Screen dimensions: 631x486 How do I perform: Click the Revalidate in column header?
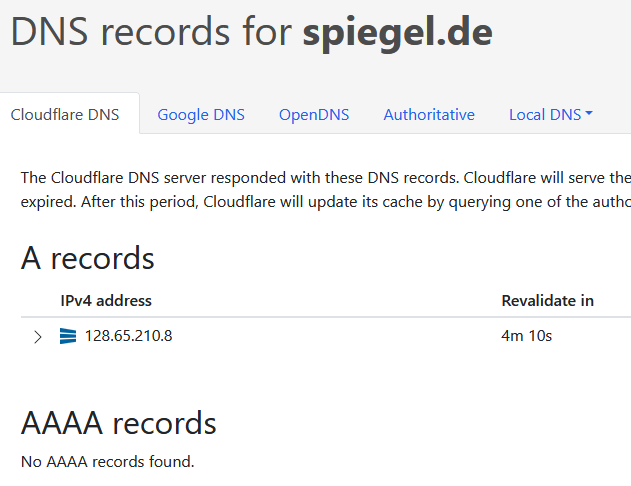click(x=547, y=301)
